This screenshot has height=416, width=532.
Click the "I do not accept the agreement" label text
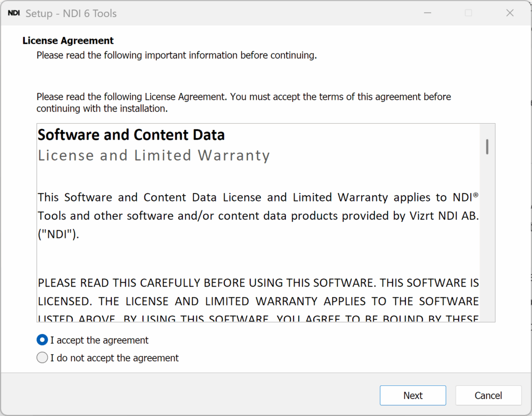pos(114,358)
